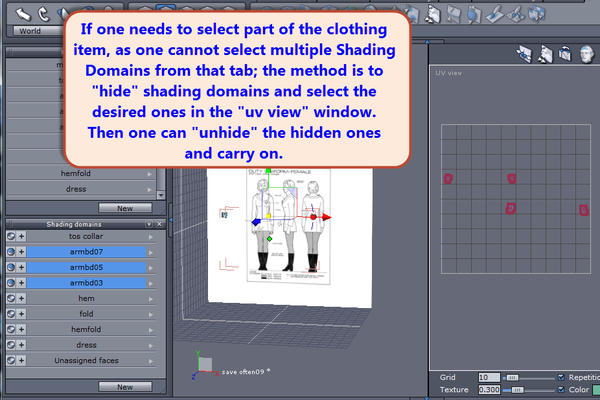Viewport: 600px width, 400px height.
Task: Click the plus button for dress in Shading domains
Action: (21, 345)
